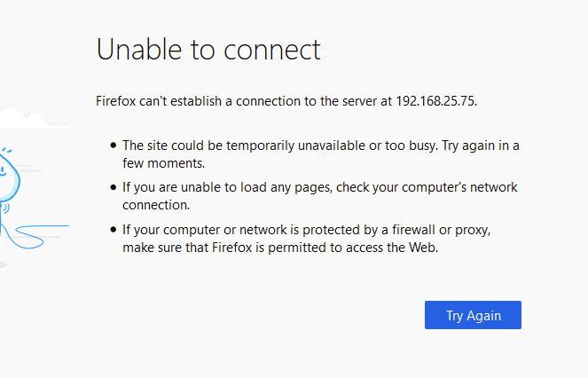Image resolution: width=588 pixels, height=378 pixels.
Task: Click the word 'connect' in the heading
Action: pos(272,50)
